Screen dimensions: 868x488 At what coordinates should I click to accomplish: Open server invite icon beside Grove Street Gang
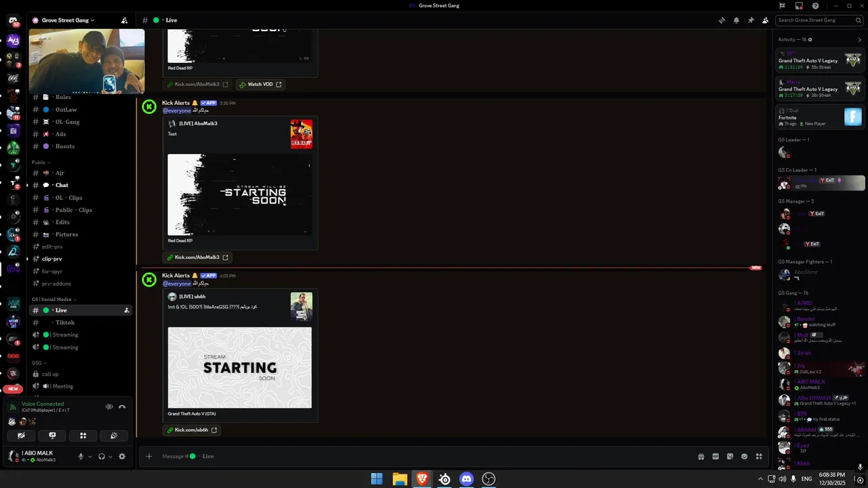(124, 20)
